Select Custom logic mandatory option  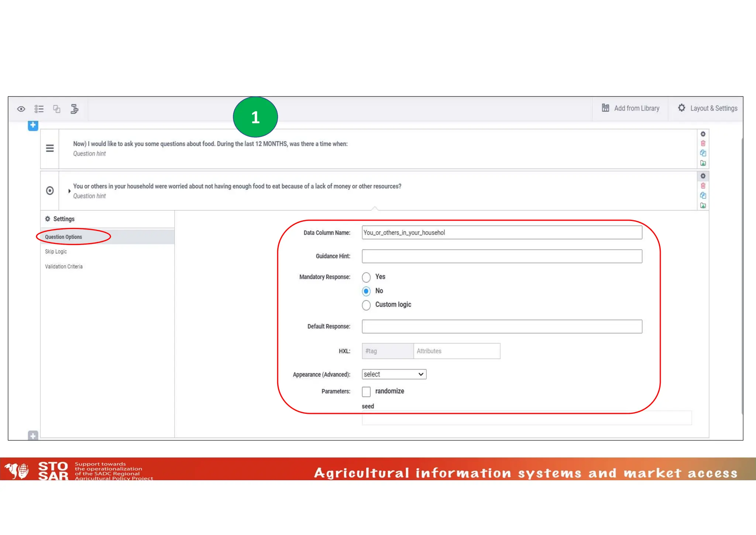(x=366, y=305)
